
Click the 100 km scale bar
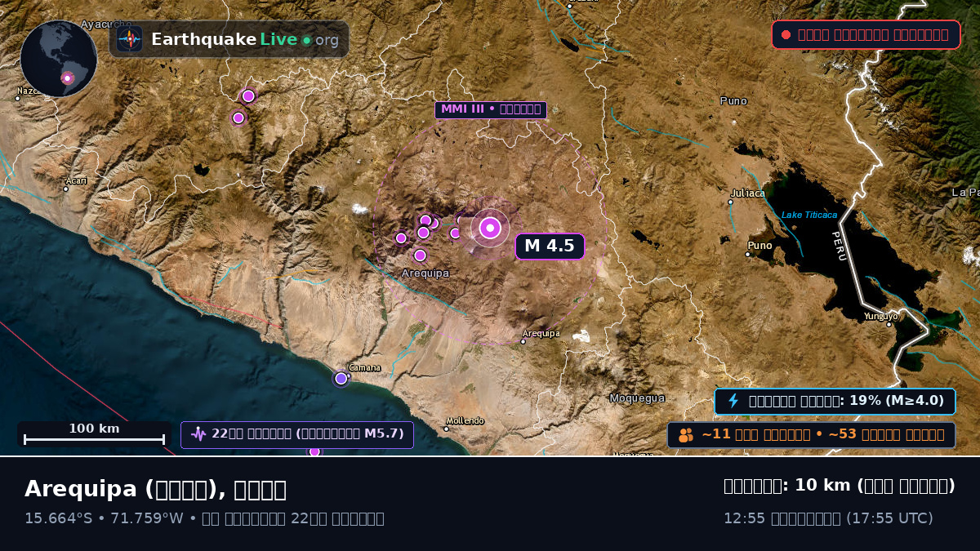[x=94, y=434]
